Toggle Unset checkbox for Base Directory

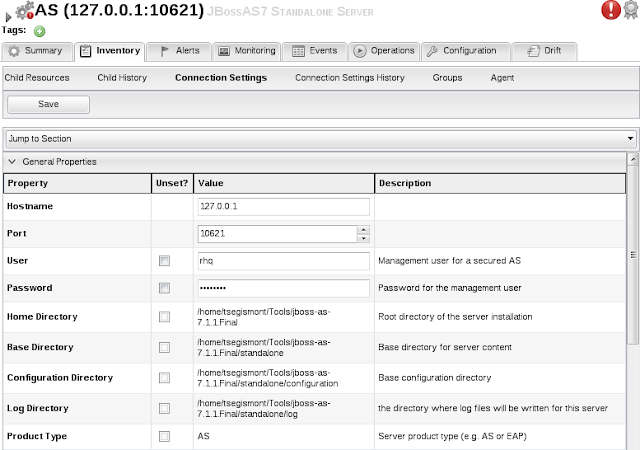coord(164,348)
